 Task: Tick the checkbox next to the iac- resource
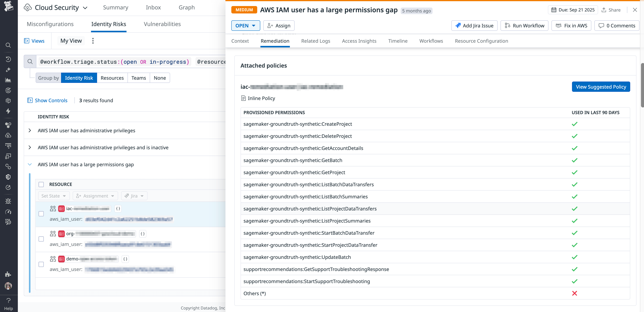click(x=41, y=214)
